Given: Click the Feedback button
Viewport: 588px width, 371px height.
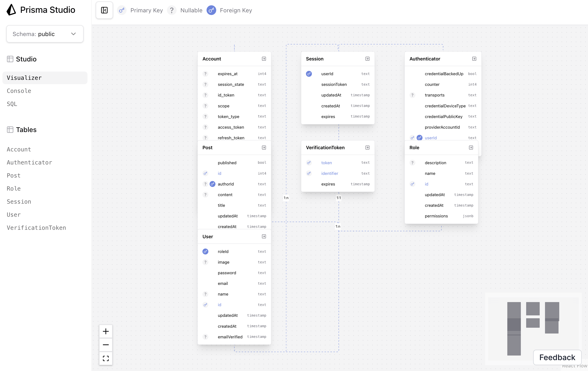Looking at the screenshot, I should tap(557, 357).
